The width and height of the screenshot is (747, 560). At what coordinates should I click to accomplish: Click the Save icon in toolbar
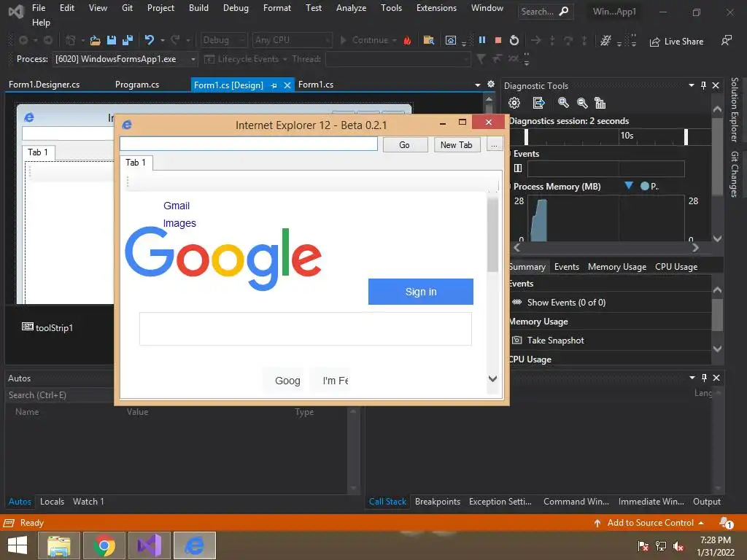point(112,41)
